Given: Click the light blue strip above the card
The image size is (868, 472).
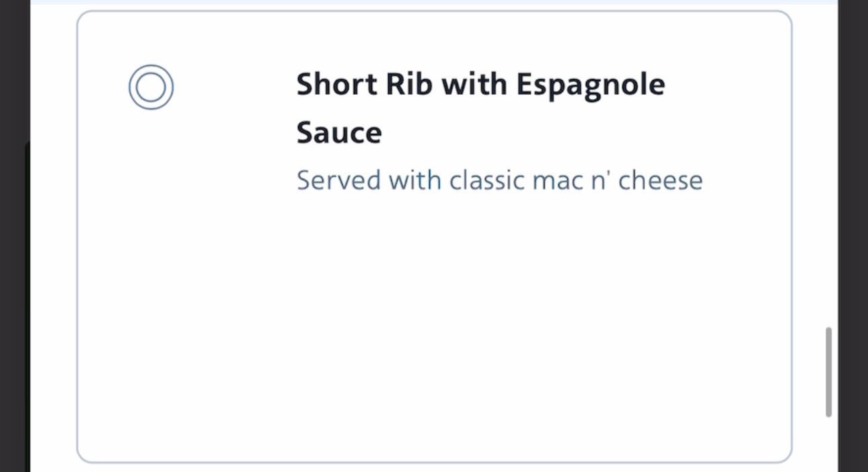Looking at the screenshot, I should tap(434, 2).
